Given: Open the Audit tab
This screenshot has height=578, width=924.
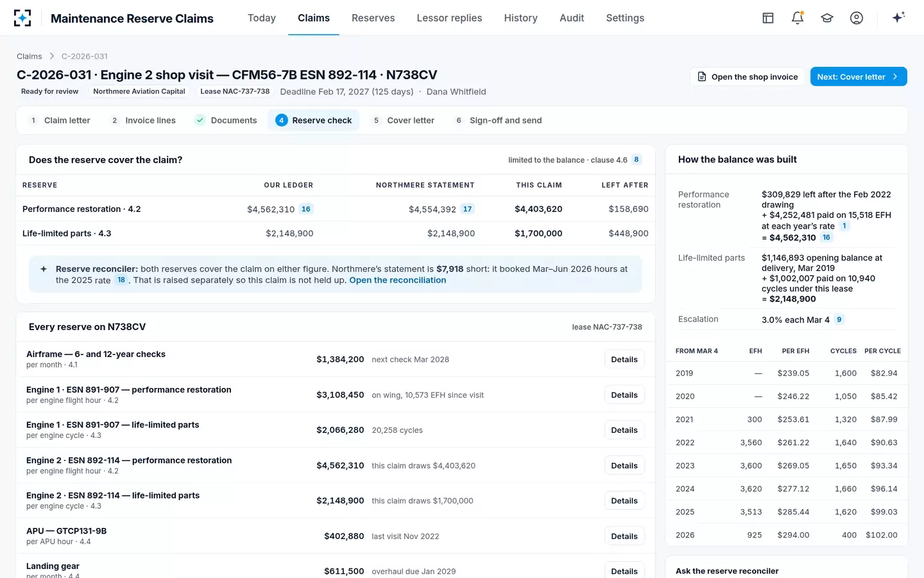Looking at the screenshot, I should 572,18.
